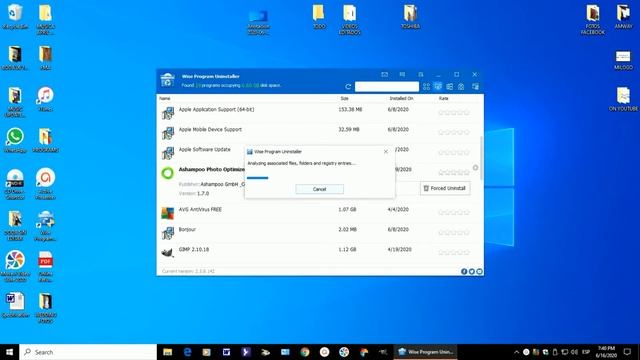Screen dimensions: 640x360
Task: Click the search box in Wise Program Uninstaller
Action: (x=387, y=87)
